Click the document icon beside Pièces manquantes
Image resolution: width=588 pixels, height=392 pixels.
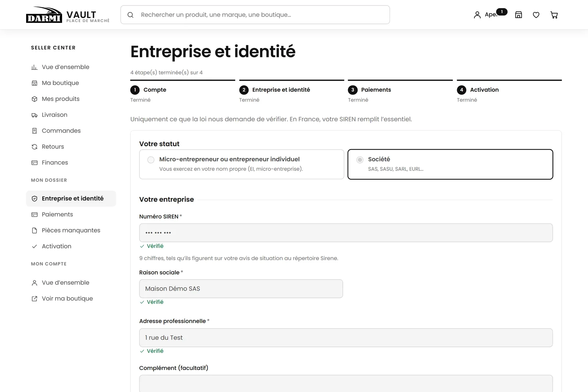(x=35, y=231)
